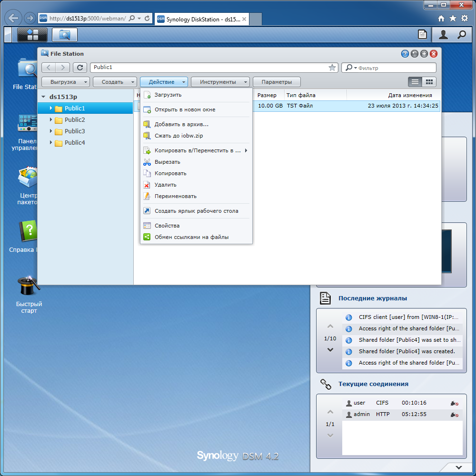Screen dimensions: 476x476
Task: Click the Параметры button
Action: click(x=277, y=82)
